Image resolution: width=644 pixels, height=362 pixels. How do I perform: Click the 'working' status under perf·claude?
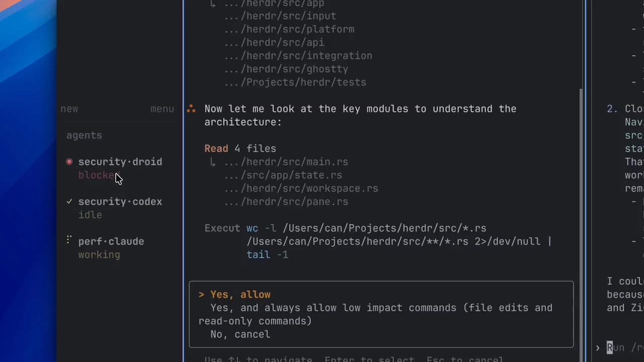(99, 255)
